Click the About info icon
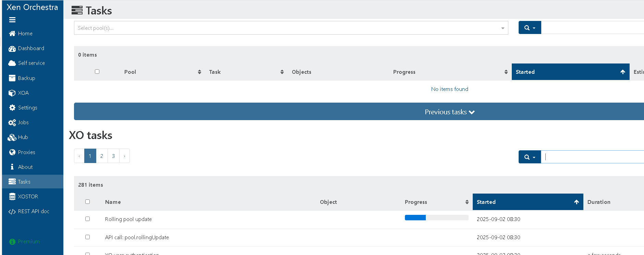Viewport: 644px width, 255px height. [x=12, y=167]
